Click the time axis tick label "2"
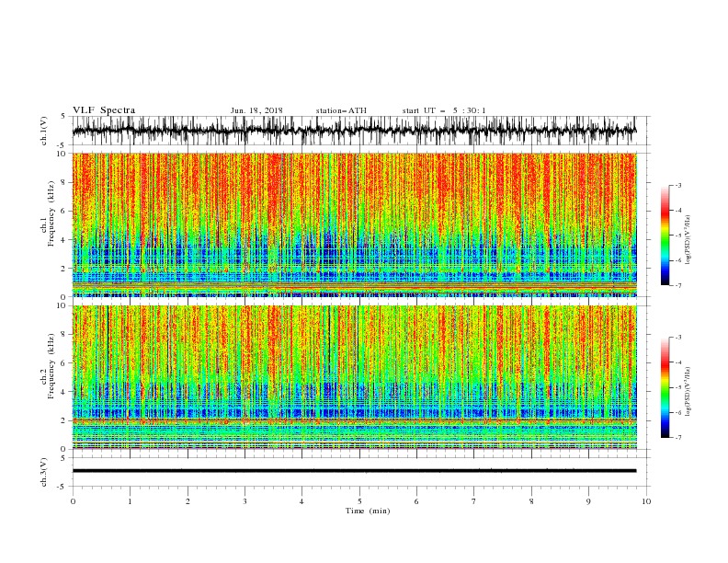This screenshot has width=728, height=563. pyautogui.click(x=188, y=501)
